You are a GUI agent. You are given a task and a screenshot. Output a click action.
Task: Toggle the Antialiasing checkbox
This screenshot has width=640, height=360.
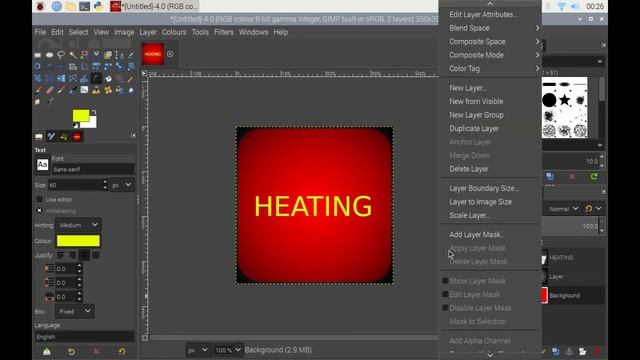pyautogui.click(x=39, y=211)
